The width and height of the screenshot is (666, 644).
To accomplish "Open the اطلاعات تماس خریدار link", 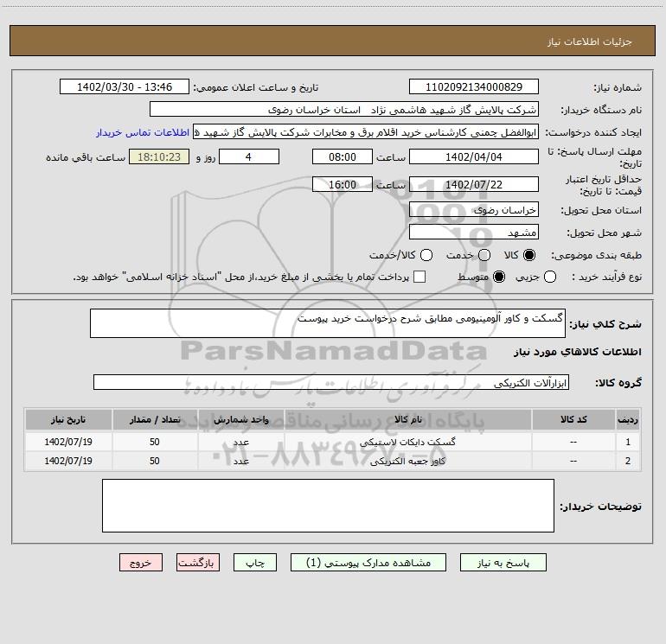I will point(143,132).
